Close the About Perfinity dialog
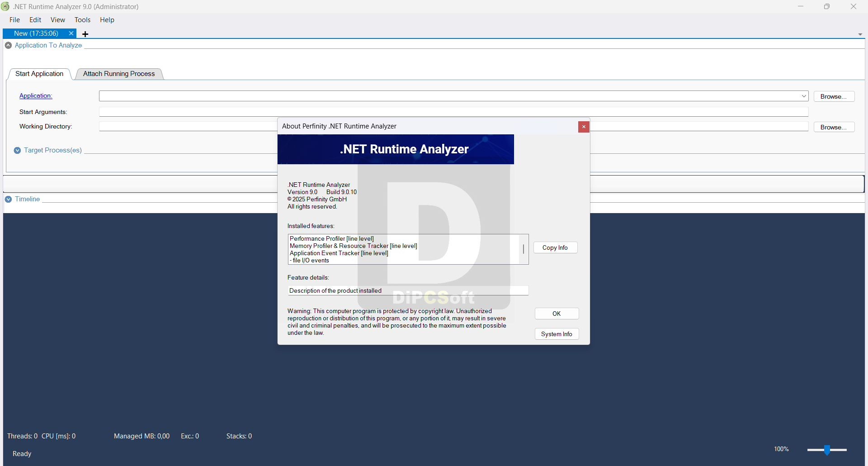 click(x=584, y=127)
